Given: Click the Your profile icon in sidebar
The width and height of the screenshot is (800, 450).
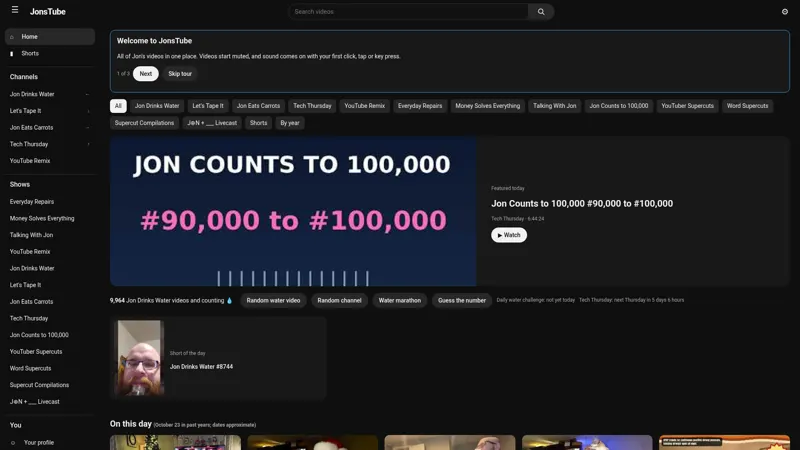Looking at the screenshot, I should 13,443.
